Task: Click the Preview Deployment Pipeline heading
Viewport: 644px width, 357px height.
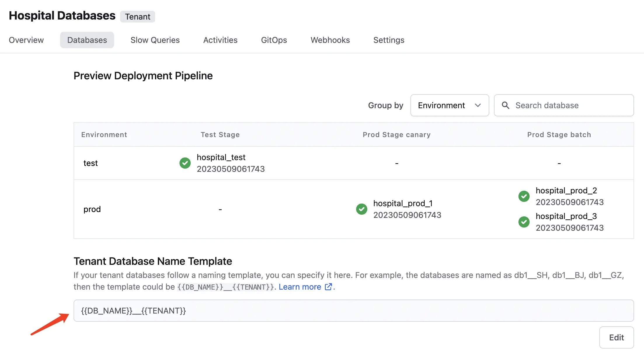Action: 143,76
